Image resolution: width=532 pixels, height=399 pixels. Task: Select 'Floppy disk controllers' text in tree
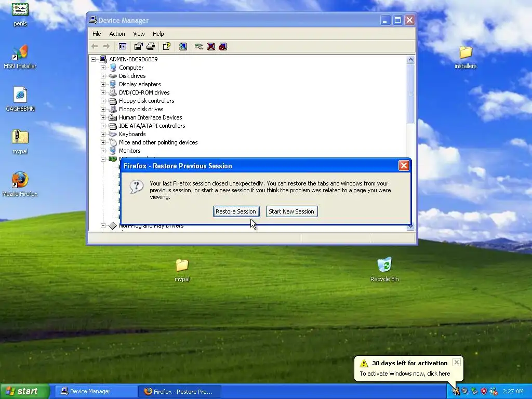147,101
